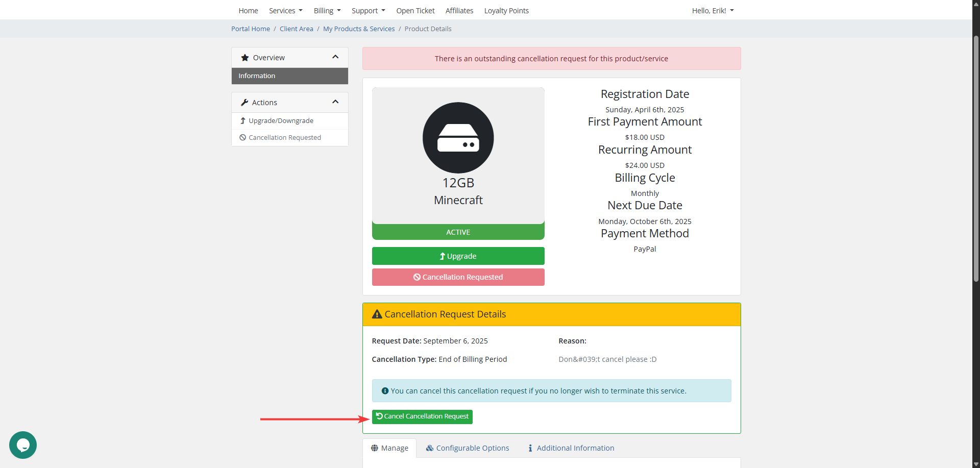The height and width of the screenshot is (468, 980).
Task: Click the cubes icon on Configurable Options
Action: (430, 448)
